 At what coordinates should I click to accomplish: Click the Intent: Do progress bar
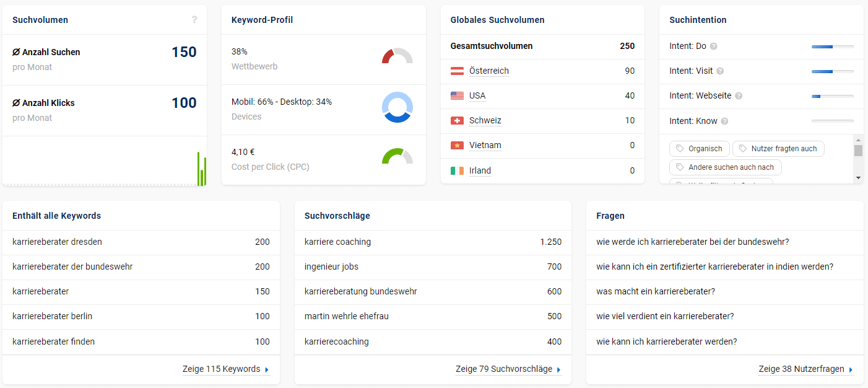[x=832, y=46]
